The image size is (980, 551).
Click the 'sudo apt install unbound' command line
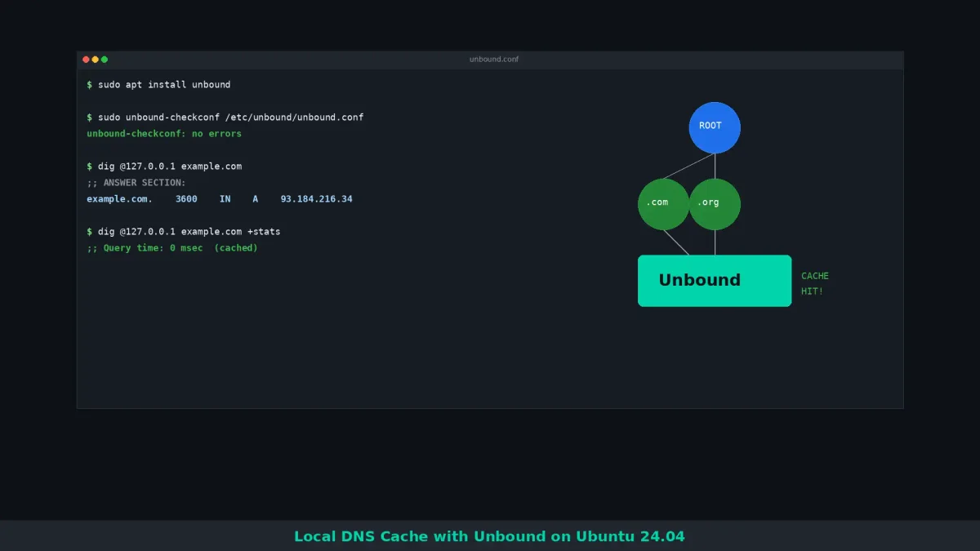(x=158, y=85)
